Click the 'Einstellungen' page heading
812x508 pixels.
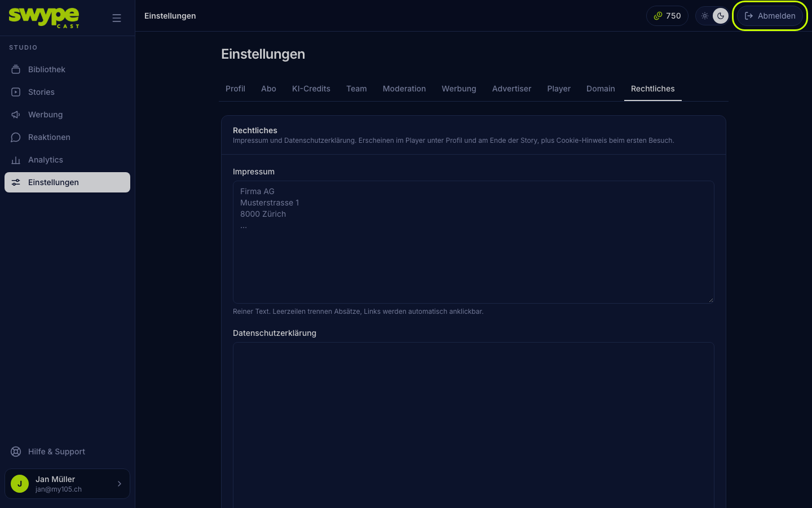point(263,54)
